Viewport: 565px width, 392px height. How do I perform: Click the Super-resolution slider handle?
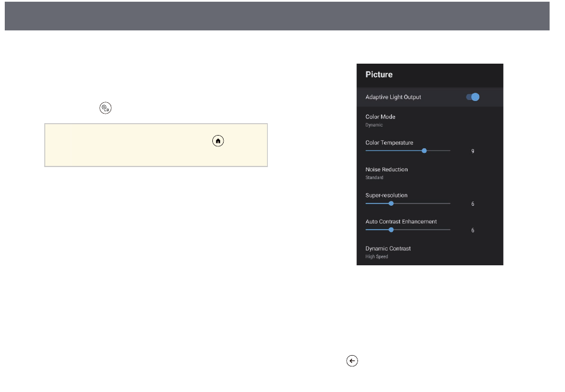(391, 203)
